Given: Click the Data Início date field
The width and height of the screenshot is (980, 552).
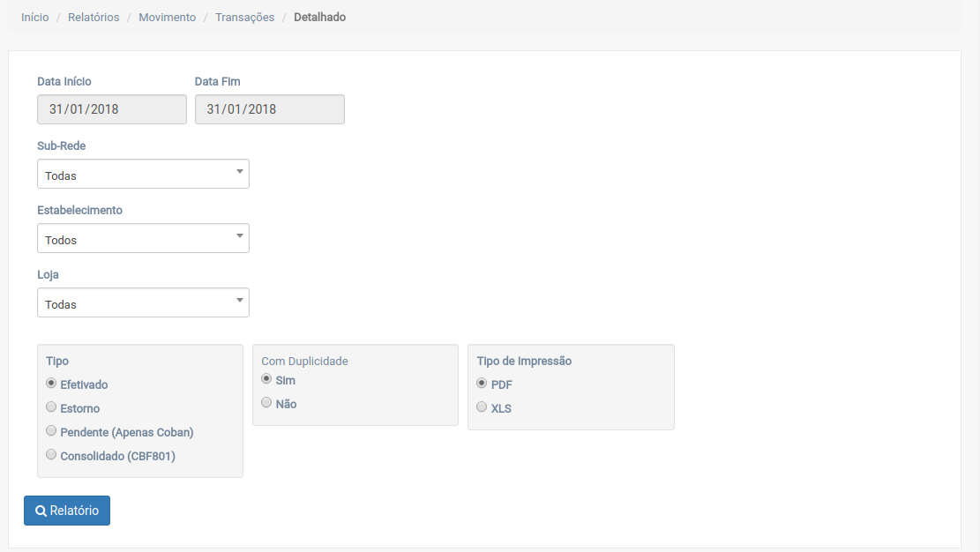Looking at the screenshot, I should pos(112,109).
